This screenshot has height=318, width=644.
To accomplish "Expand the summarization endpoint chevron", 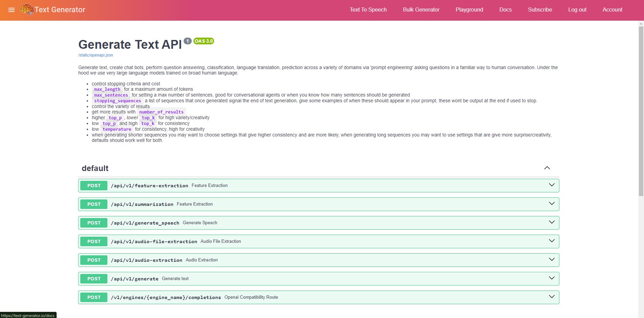I will [x=552, y=204].
